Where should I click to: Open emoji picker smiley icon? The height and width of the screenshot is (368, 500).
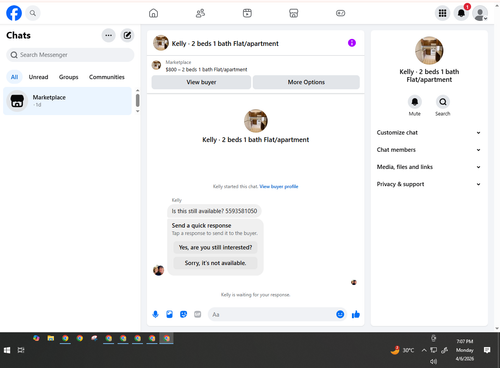click(340, 314)
